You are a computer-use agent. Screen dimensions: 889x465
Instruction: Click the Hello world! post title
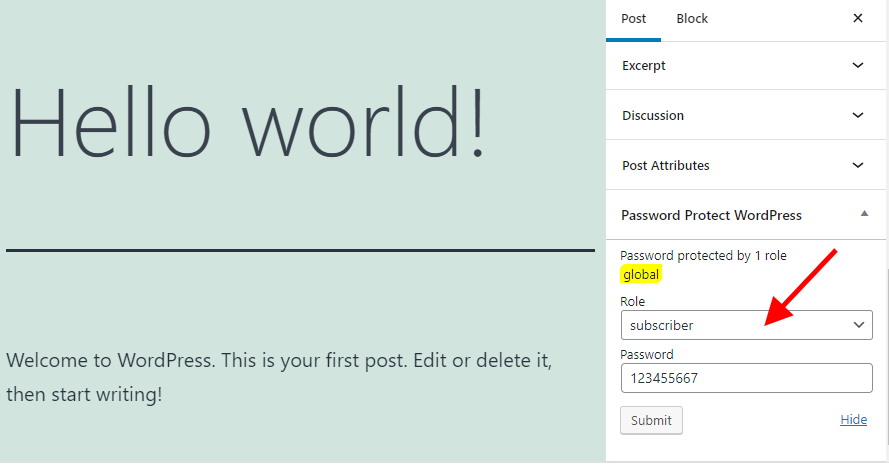pos(248,122)
